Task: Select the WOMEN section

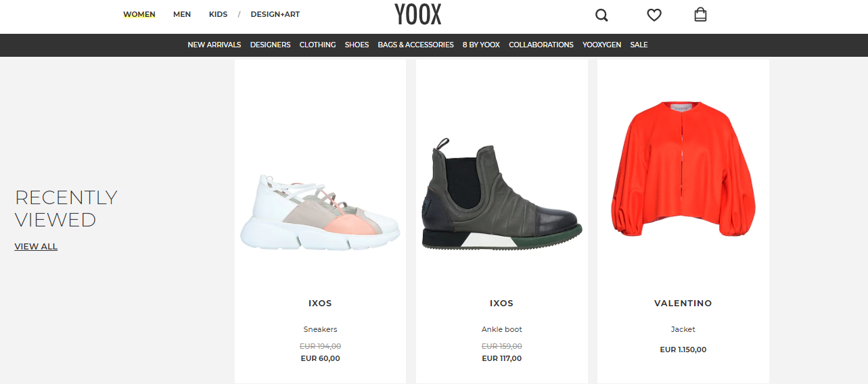Action: (x=139, y=14)
